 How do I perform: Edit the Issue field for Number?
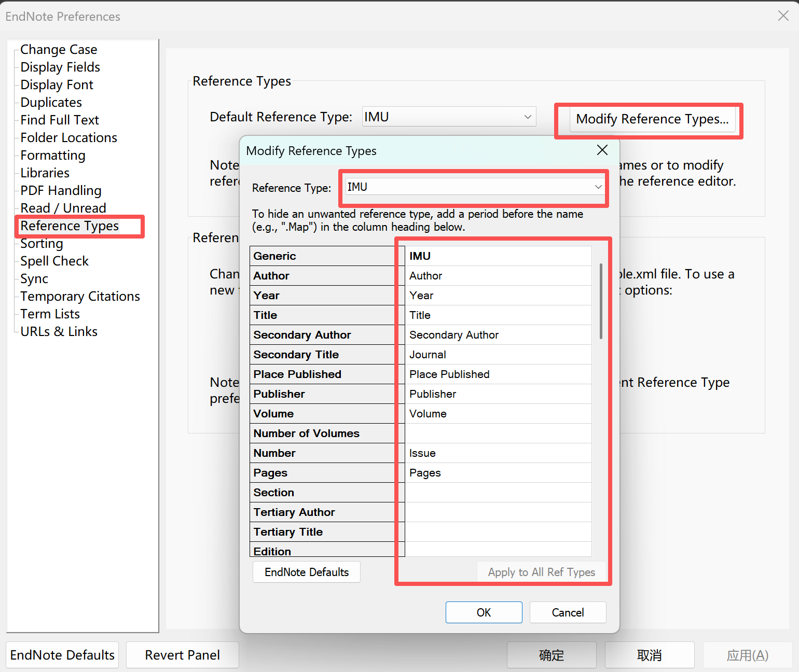pos(498,453)
